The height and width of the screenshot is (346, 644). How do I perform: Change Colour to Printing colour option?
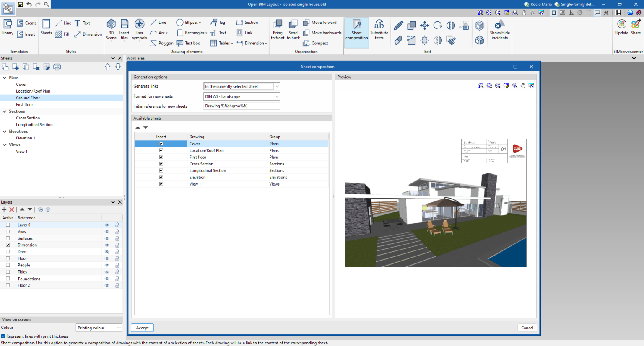tap(98, 328)
